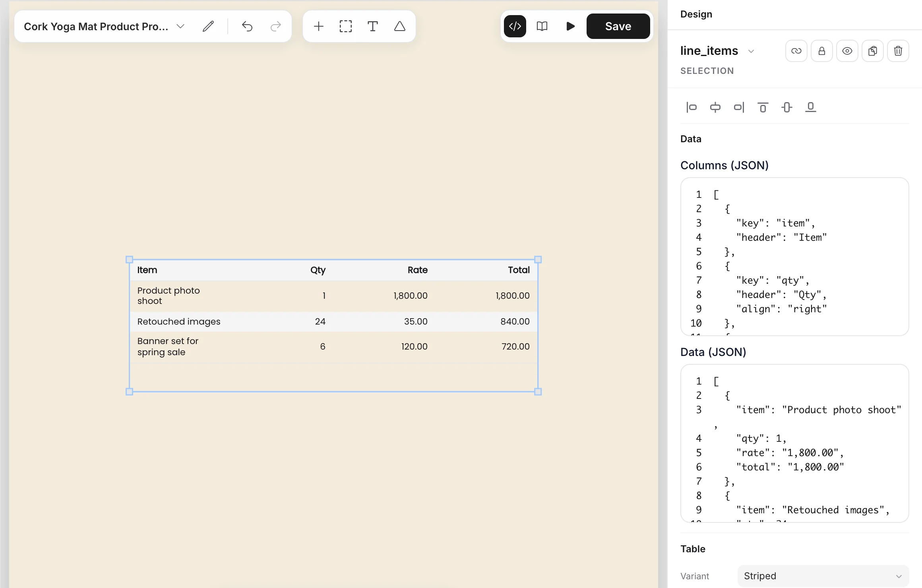Click the Design panel heading
The height and width of the screenshot is (588, 922).
pos(696,14)
